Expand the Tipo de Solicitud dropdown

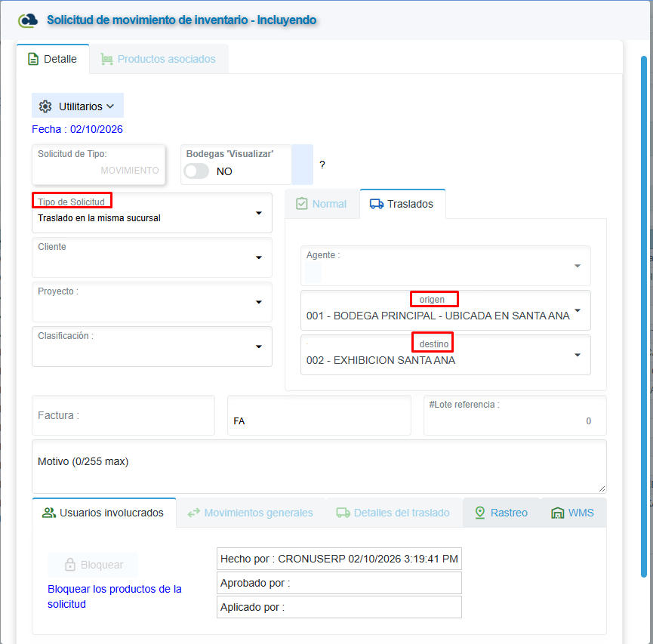[x=259, y=213]
